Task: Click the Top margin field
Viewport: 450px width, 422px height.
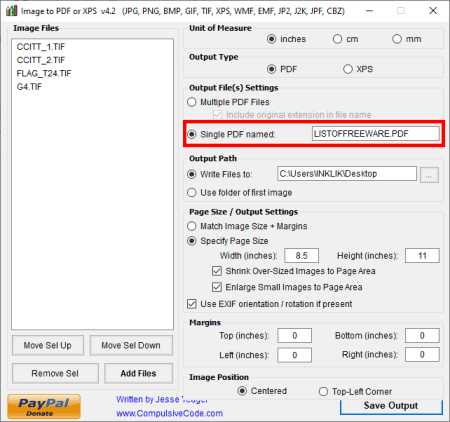Action: [295, 335]
